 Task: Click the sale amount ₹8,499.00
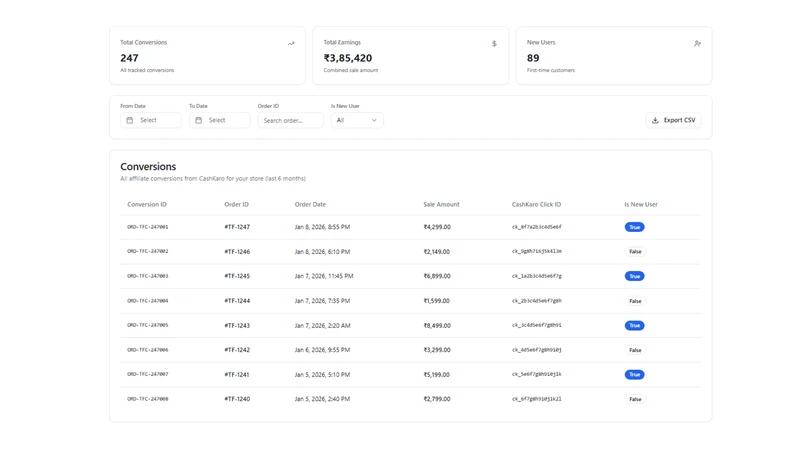437,326
